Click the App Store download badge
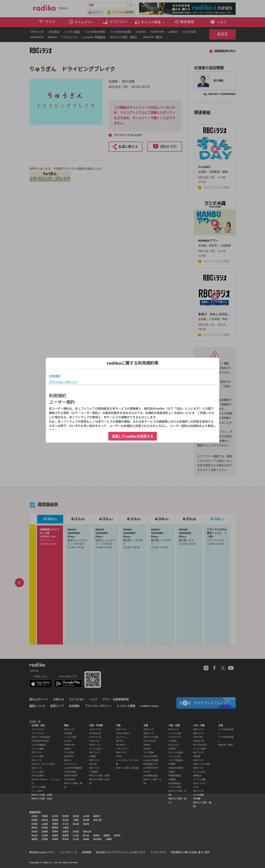 pos(40,683)
